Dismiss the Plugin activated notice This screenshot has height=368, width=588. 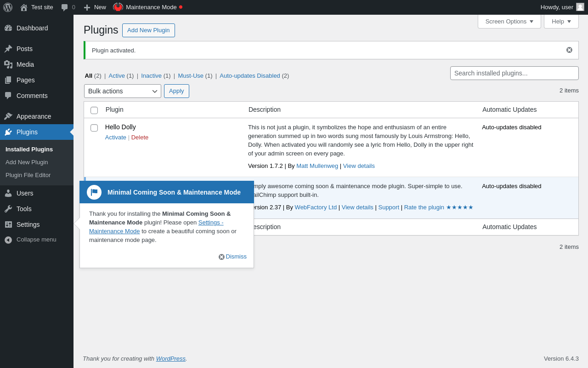(569, 50)
